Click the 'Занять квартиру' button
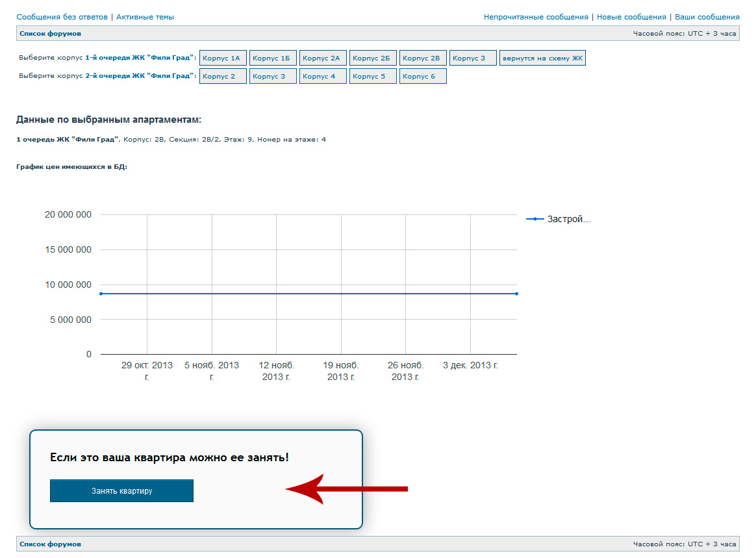 (121, 490)
